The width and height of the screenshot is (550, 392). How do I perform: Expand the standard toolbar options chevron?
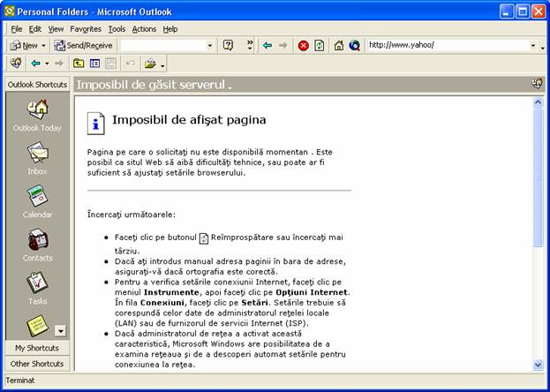point(250,45)
